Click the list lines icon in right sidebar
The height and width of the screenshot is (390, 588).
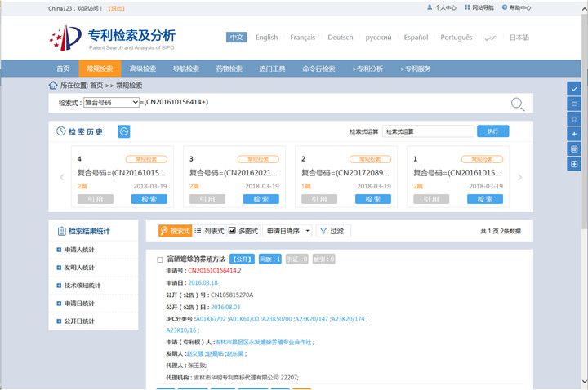(x=574, y=104)
